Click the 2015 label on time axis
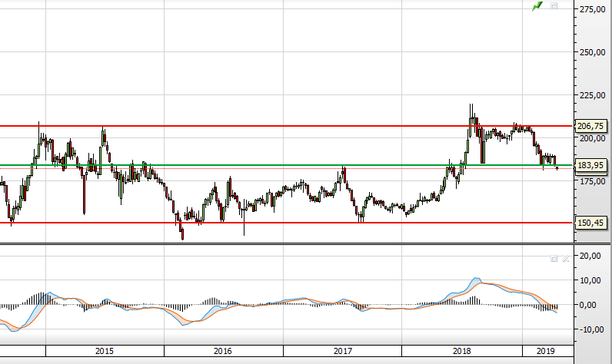612x364 pixels. click(105, 351)
